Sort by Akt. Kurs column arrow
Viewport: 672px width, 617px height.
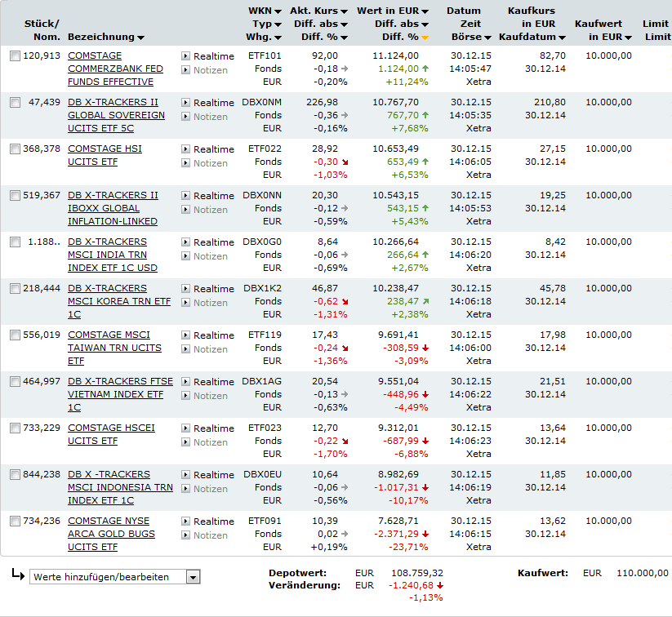pos(344,11)
